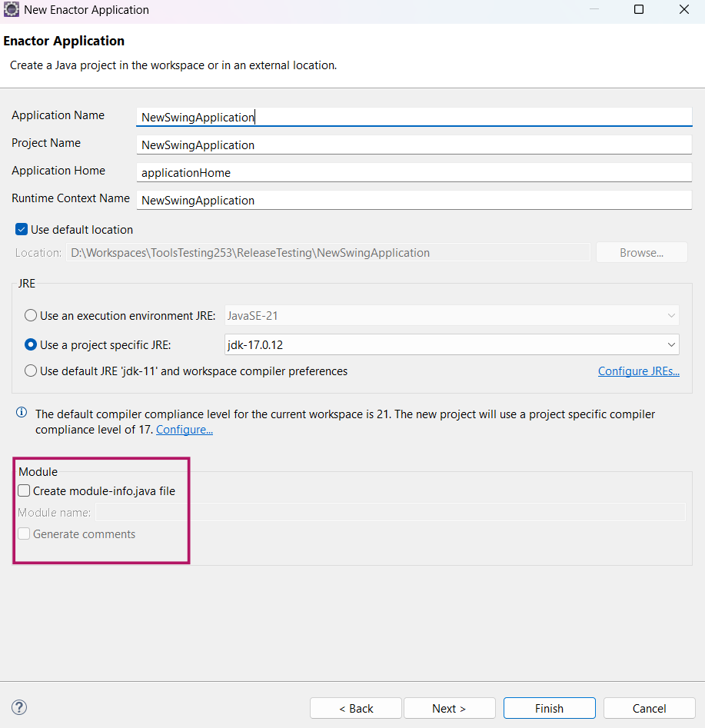The height and width of the screenshot is (728, 705).
Task: Click the Back button
Action: coord(356,708)
